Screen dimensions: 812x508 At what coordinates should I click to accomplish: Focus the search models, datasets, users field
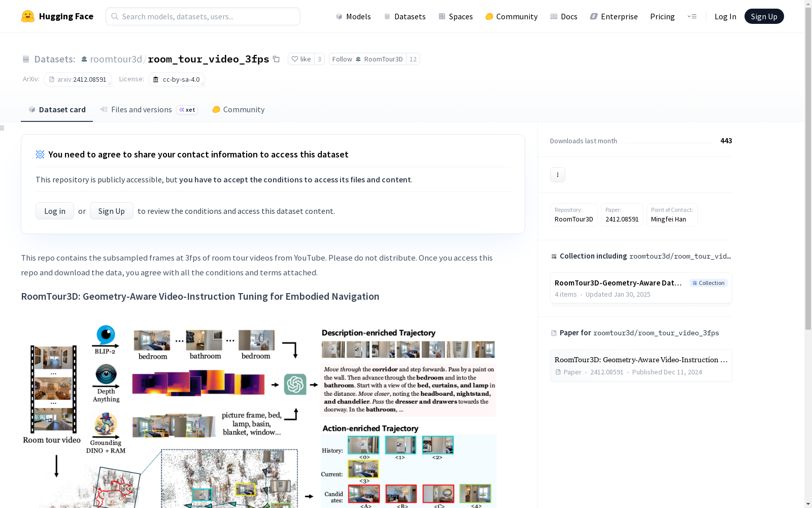203,16
